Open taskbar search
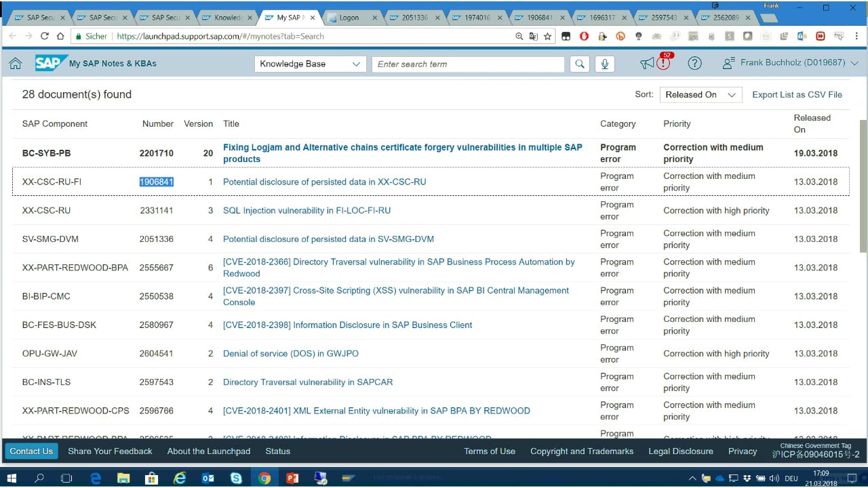 point(39,478)
